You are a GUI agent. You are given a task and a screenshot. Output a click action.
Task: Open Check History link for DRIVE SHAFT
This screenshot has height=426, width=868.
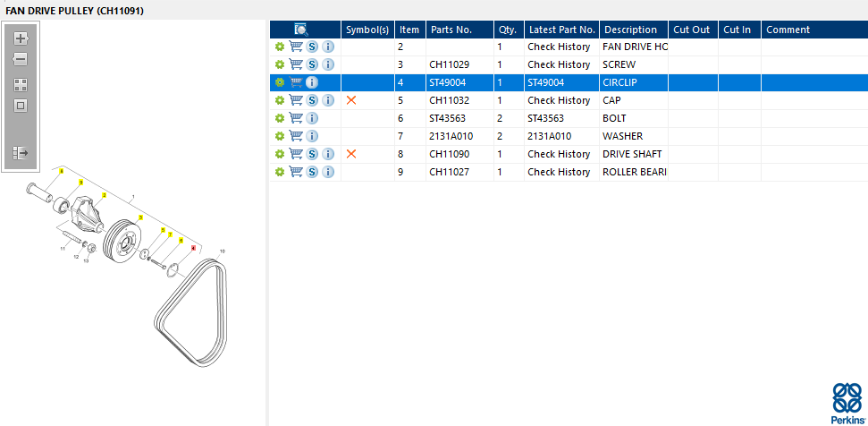559,154
